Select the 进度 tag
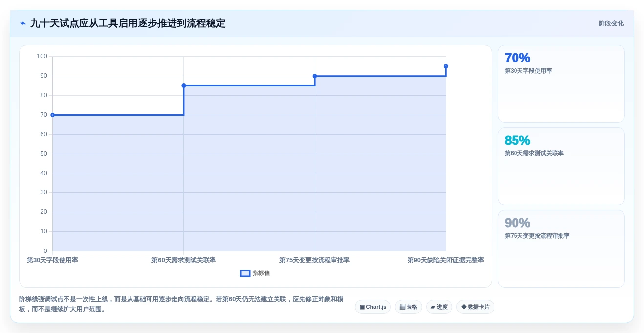Viewport: 644px width, 333px height. pos(439,307)
